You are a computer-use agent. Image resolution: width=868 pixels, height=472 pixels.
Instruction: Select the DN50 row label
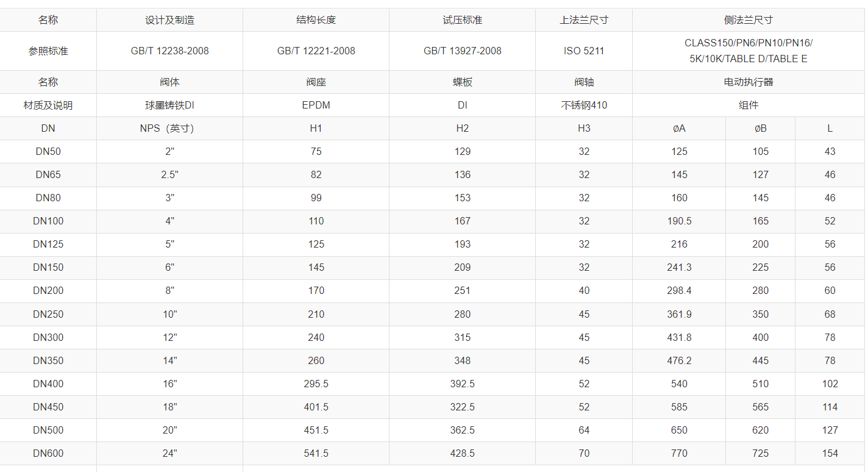point(48,152)
